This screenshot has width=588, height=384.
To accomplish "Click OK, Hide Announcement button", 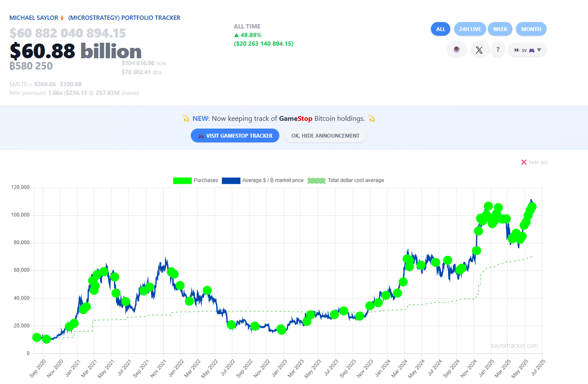I will click(325, 135).
